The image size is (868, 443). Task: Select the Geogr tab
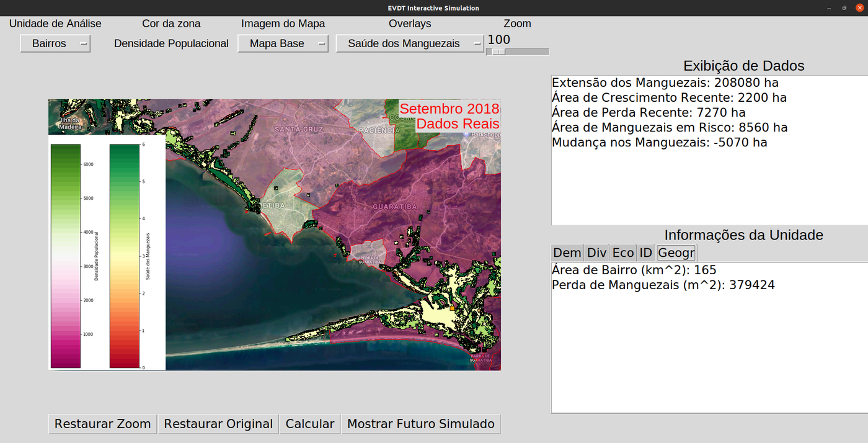[676, 253]
